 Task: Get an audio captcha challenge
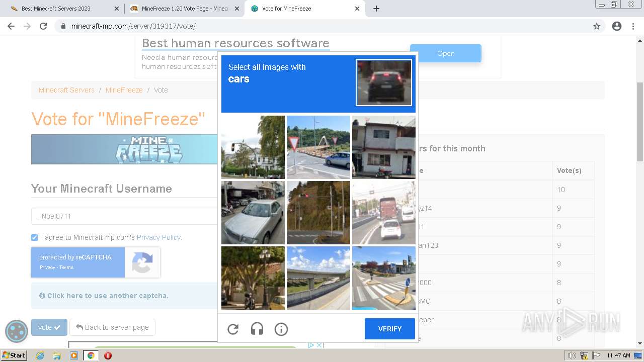coord(257,329)
